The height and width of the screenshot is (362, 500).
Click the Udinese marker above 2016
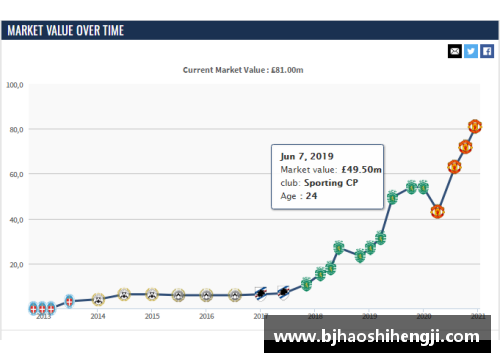coord(206,295)
